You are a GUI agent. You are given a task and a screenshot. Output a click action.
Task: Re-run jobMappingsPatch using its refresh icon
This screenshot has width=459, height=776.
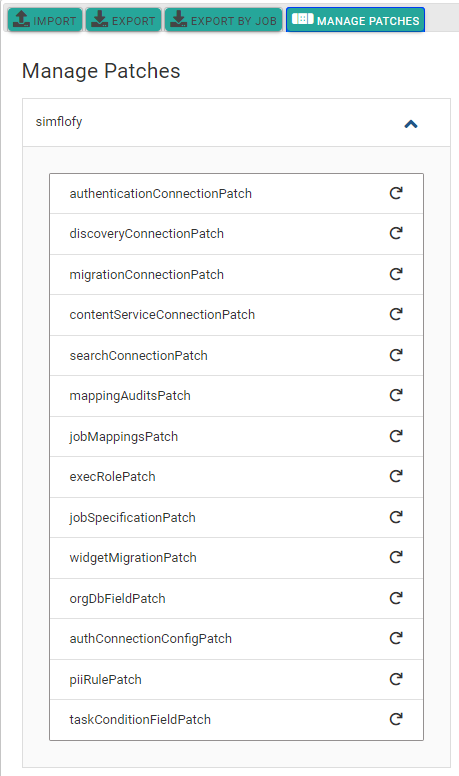click(396, 436)
